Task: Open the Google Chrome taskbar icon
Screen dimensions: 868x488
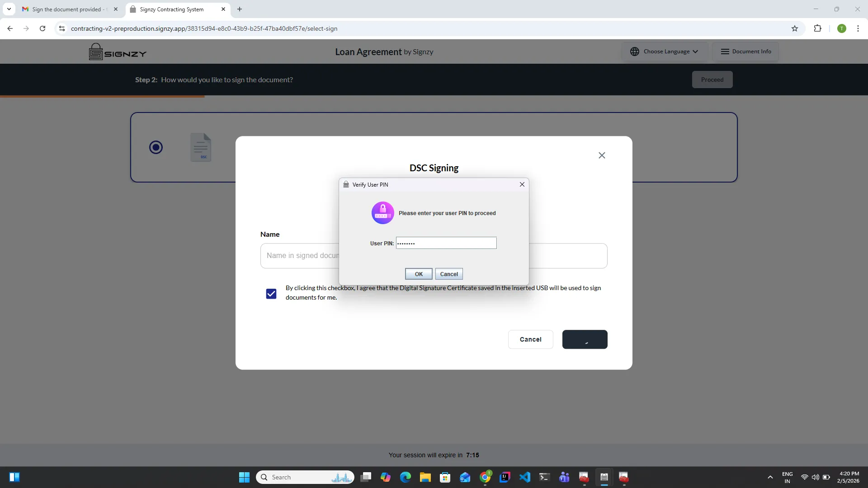Action: 485,477
